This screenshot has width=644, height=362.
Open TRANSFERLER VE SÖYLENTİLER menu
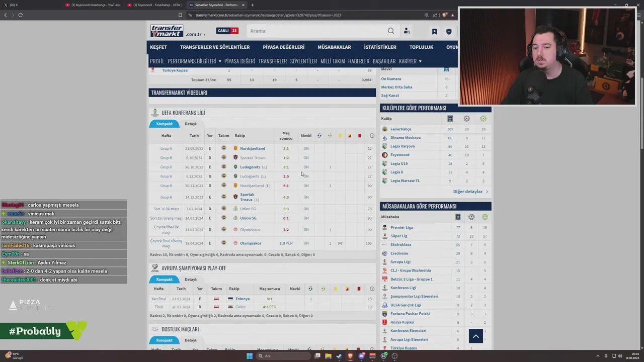[215, 47]
